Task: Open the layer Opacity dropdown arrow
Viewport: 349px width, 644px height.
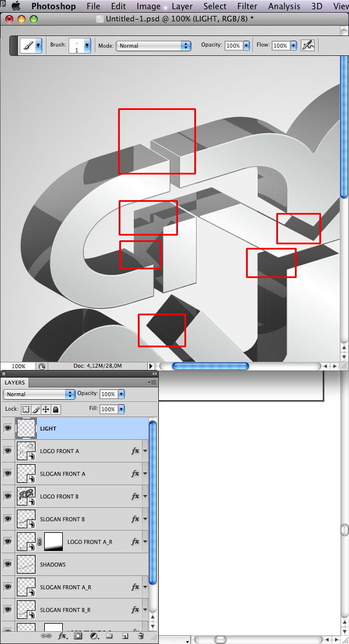Action: tap(121, 394)
